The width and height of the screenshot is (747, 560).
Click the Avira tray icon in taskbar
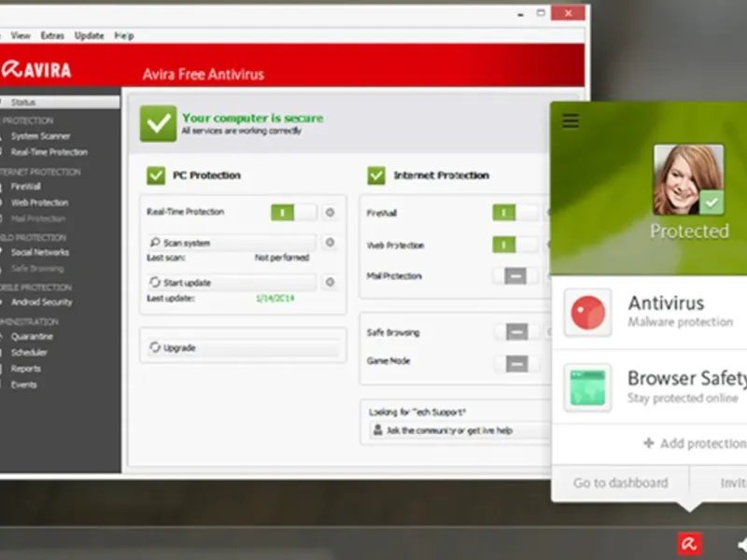689,543
